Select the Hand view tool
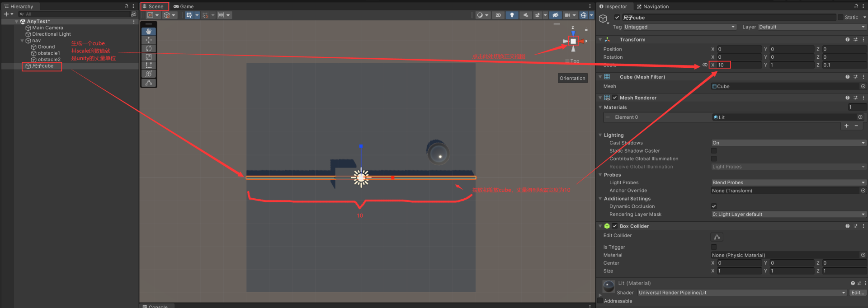 click(149, 32)
